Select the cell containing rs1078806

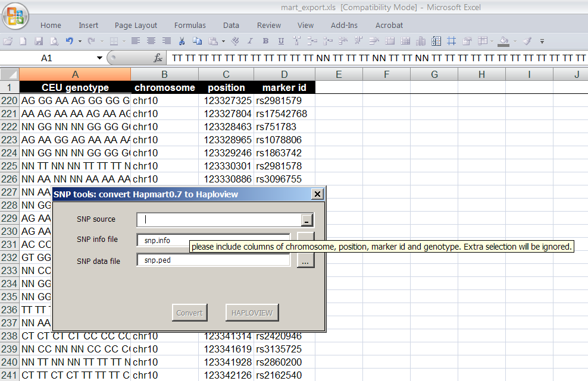click(284, 140)
